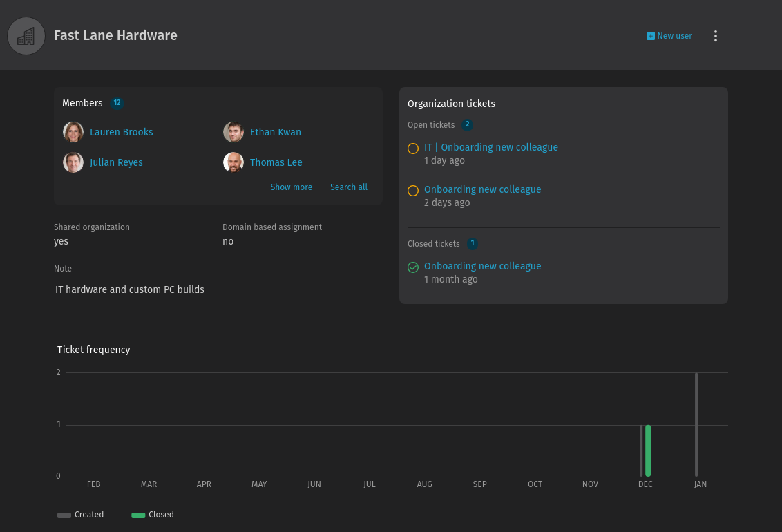Expand member list with Show more
This screenshot has width=782, height=532.
coord(291,187)
